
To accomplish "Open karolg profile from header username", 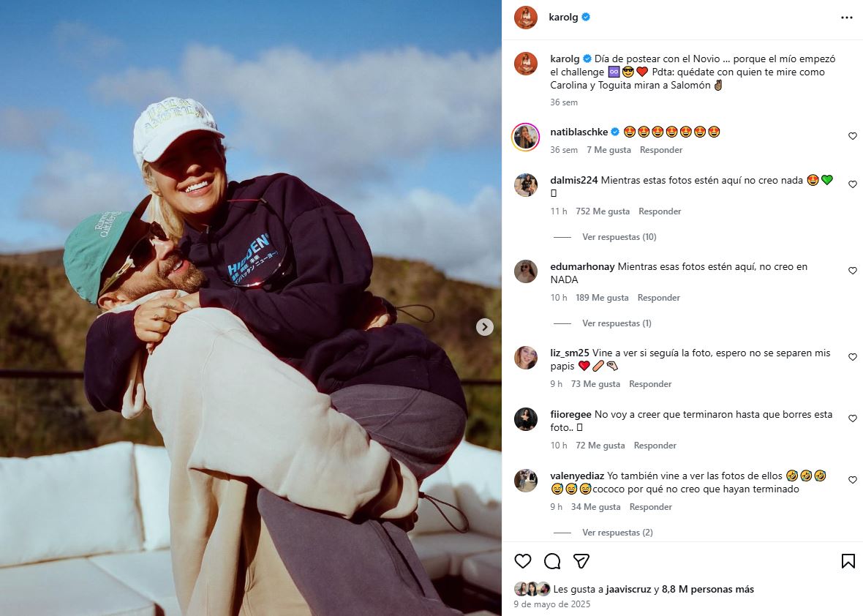I will [x=563, y=18].
